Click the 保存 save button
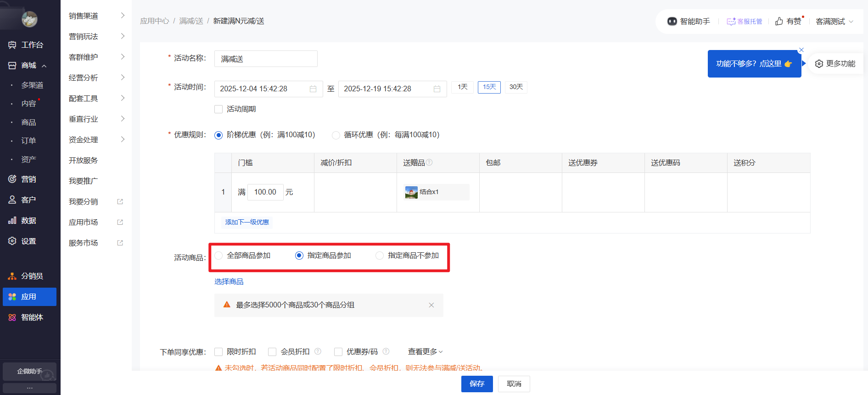 (x=477, y=384)
